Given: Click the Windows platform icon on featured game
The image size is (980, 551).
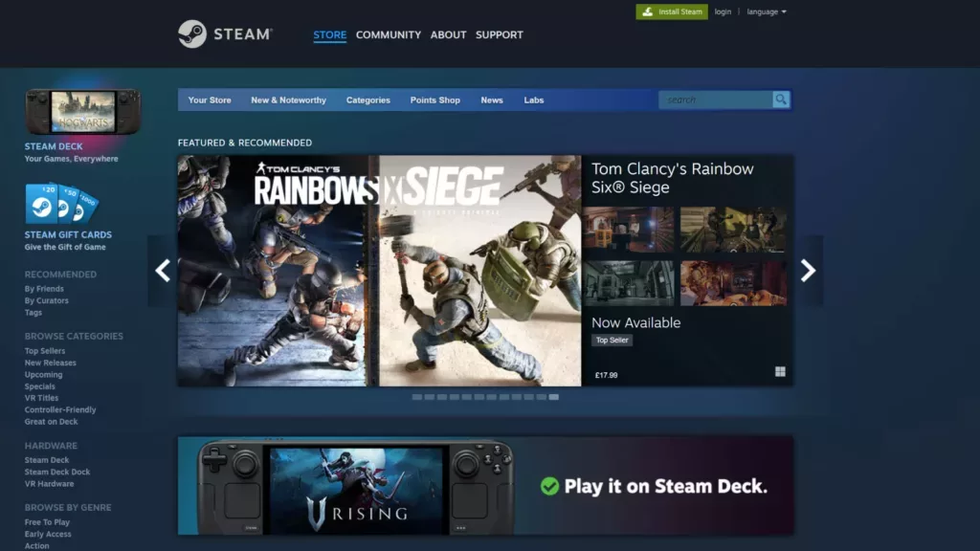Looking at the screenshot, I should tap(780, 371).
